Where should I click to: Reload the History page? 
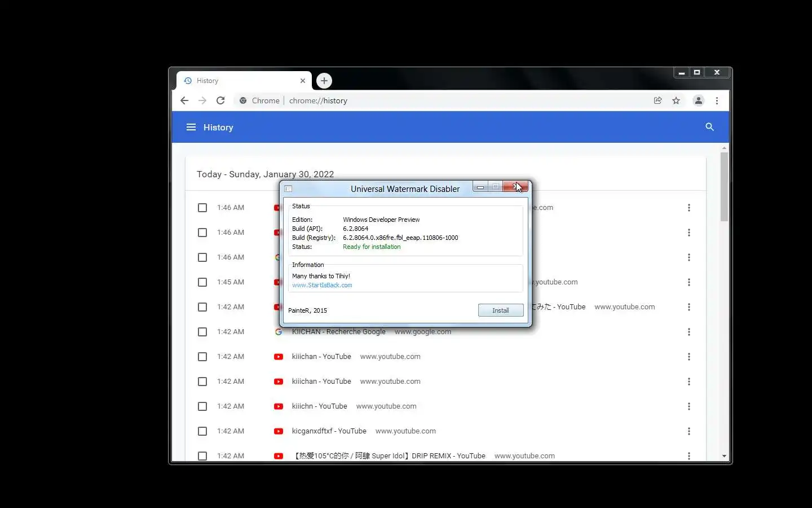tap(220, 100)
